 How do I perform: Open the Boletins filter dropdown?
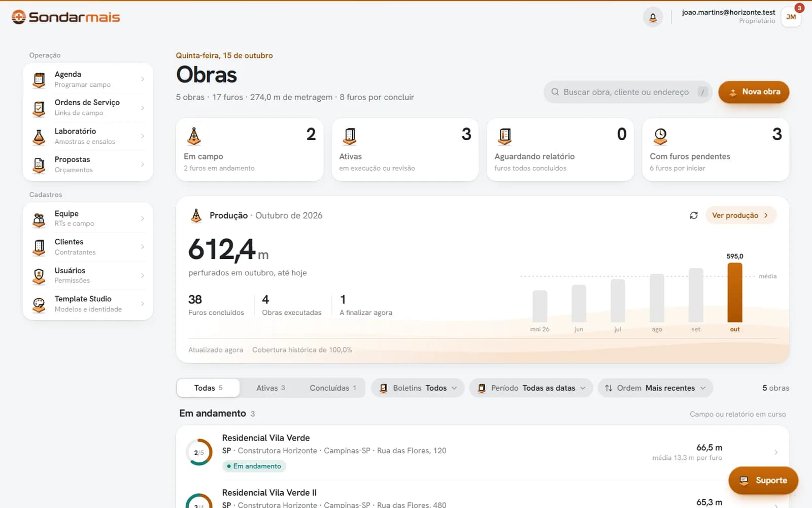click(x=418, y=388)
